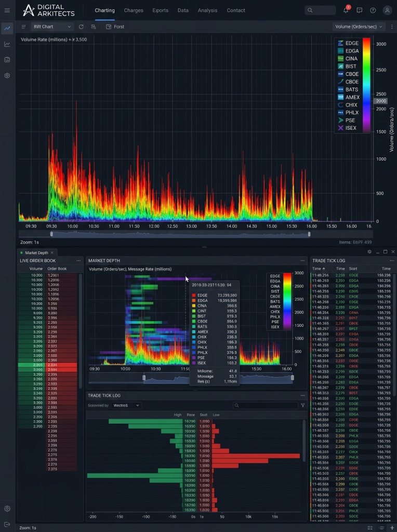Click the 2000 axis marker label
The image size is (397, 532).
coord(381,101)
